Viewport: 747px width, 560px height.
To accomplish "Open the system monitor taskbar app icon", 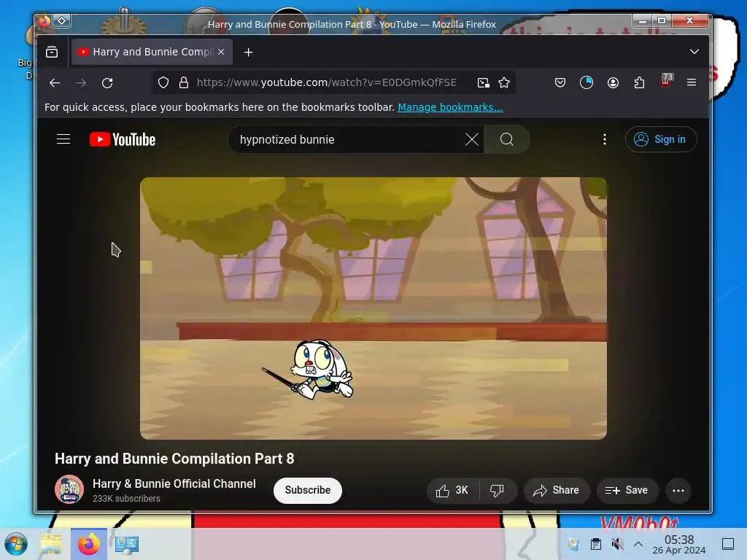I will pyautogui.click(x=126, y=544).
